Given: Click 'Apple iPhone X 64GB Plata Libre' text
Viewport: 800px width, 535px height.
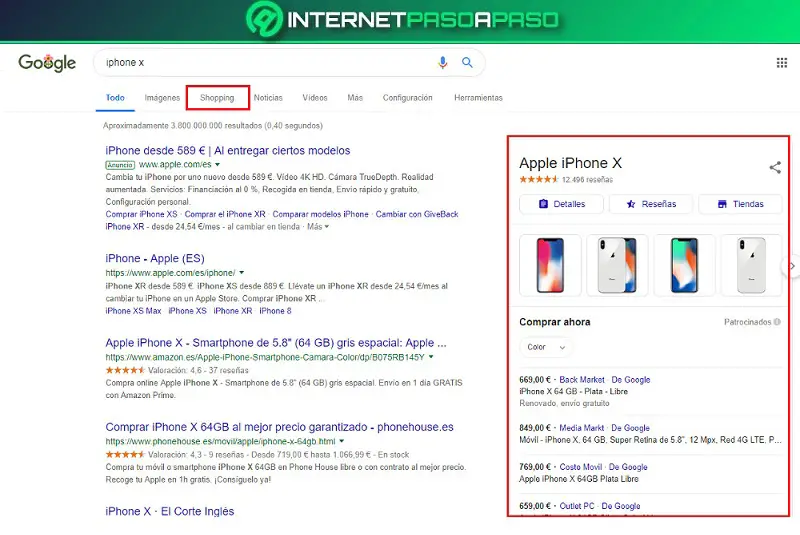Looking at the screenshot, I should pos(579,479).
